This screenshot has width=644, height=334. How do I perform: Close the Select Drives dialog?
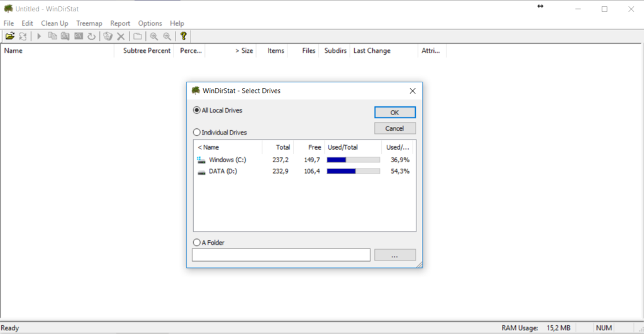click(413, 91)
